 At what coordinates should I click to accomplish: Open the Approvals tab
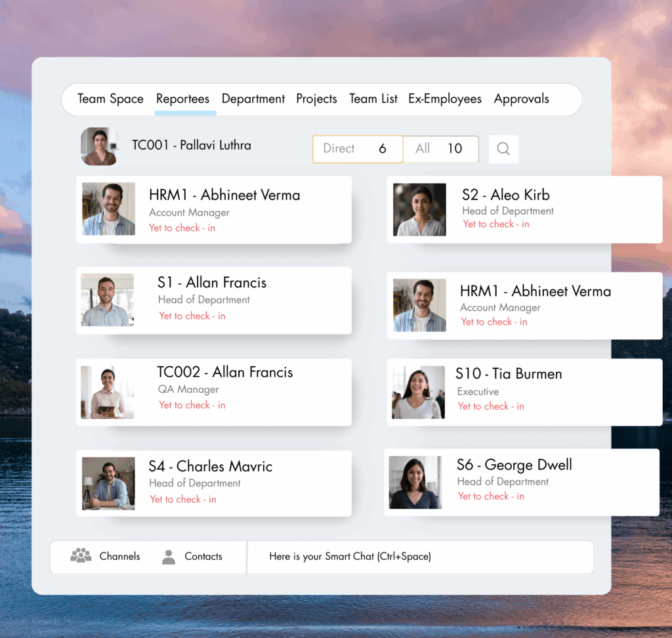pos(522,98)
